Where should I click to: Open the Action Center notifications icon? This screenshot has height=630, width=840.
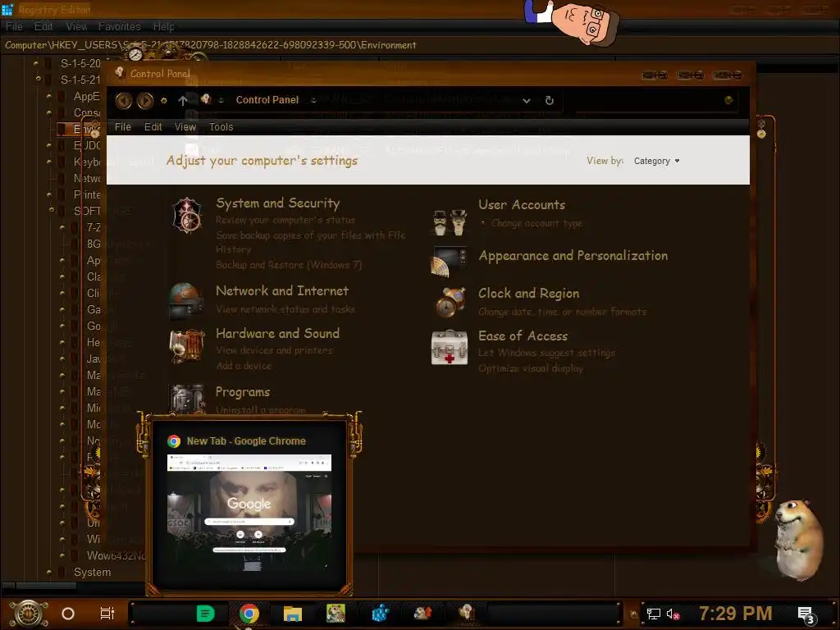[x=806, y=615]
